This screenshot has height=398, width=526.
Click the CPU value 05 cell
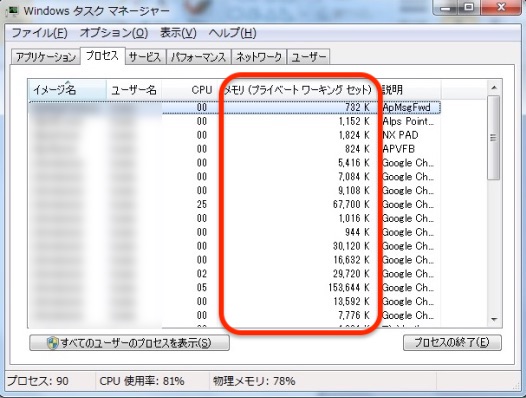click(x=202, y=288)
